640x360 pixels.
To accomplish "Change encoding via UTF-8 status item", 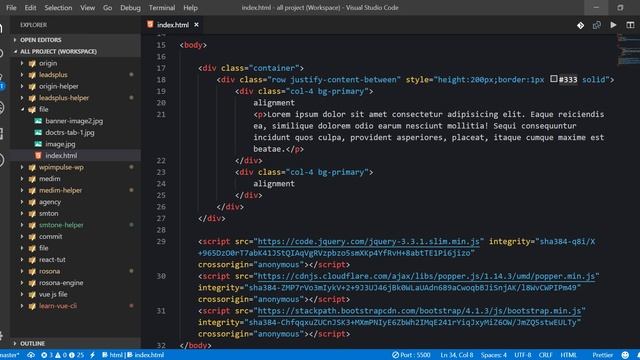I will 522,355.
